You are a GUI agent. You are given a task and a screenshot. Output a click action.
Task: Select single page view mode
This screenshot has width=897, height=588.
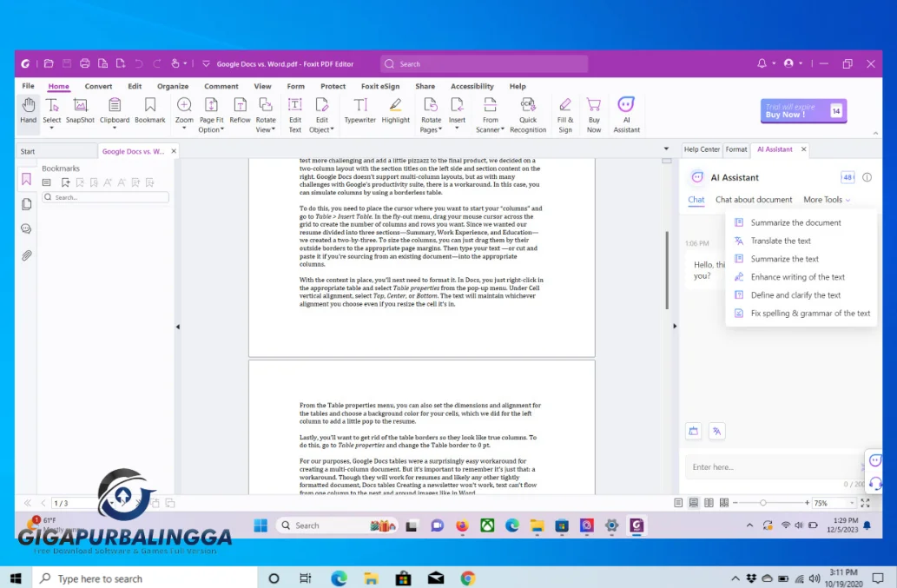pyautogui.click(x=678, y=503)
